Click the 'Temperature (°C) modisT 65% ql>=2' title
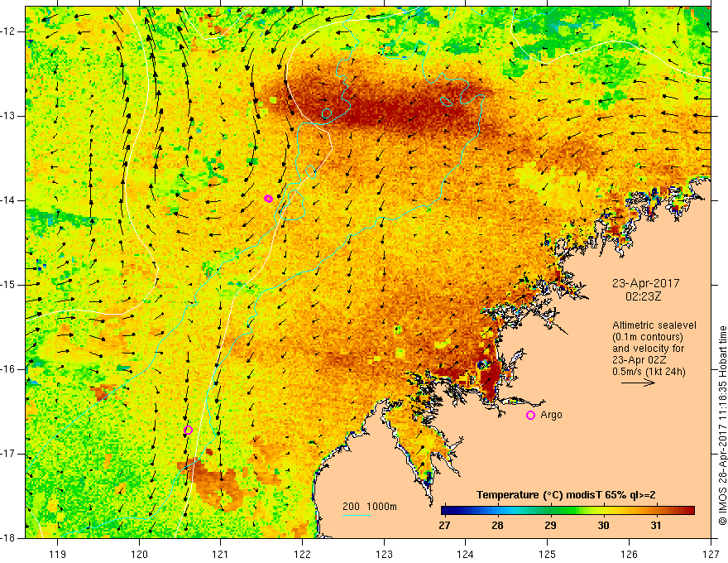The width and height of the screenshot is (728, 563). 566,495
